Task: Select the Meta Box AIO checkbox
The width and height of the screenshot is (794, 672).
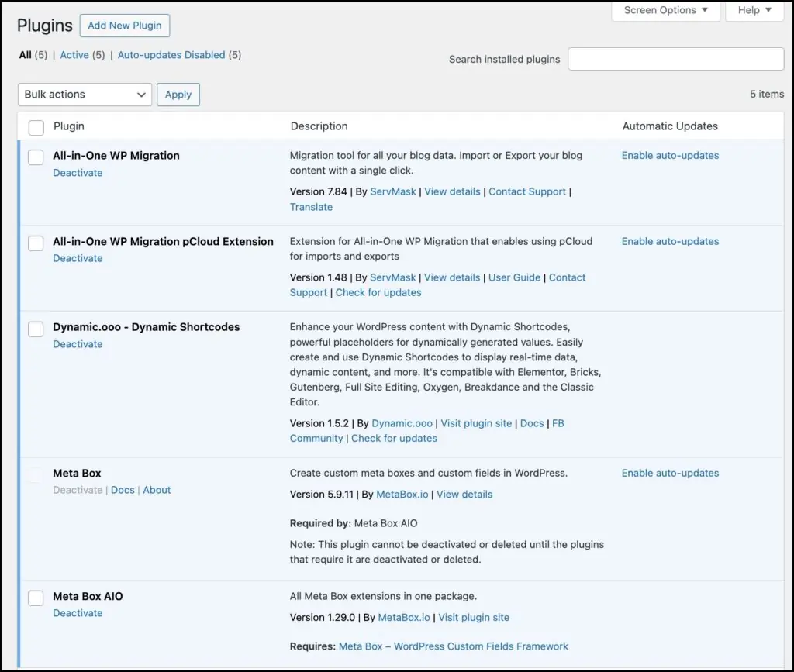Action: [36, 598]
